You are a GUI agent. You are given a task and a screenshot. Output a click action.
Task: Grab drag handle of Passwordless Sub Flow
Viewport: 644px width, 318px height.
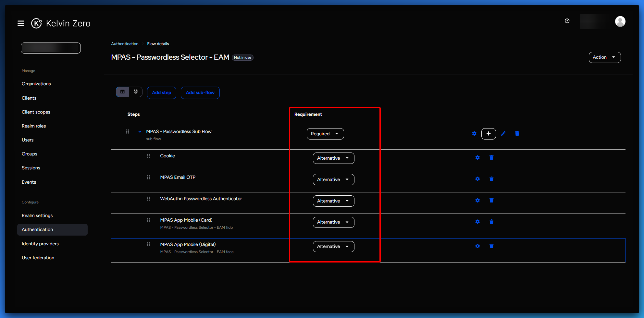click(128, 131)
